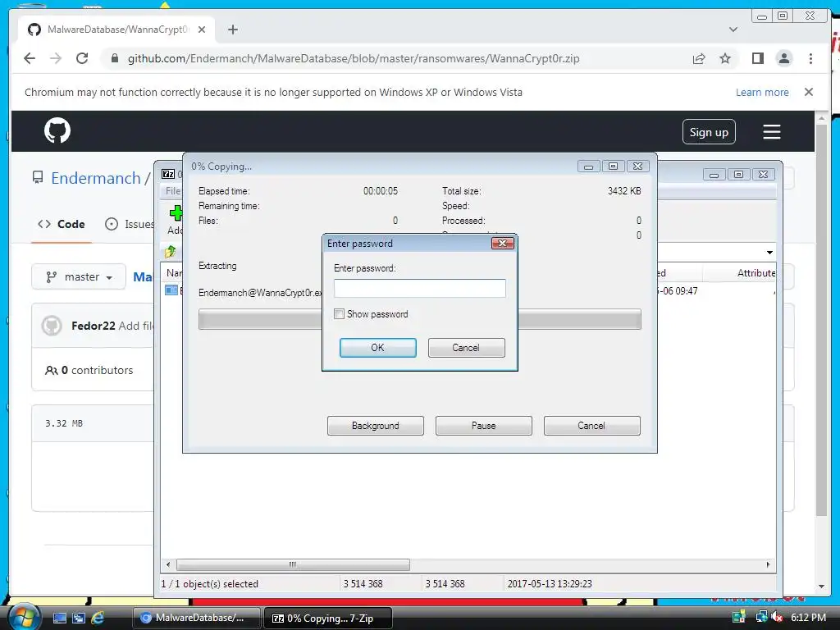
Task: Cancel the Enter password dialog
Action: tap(466, 348)
